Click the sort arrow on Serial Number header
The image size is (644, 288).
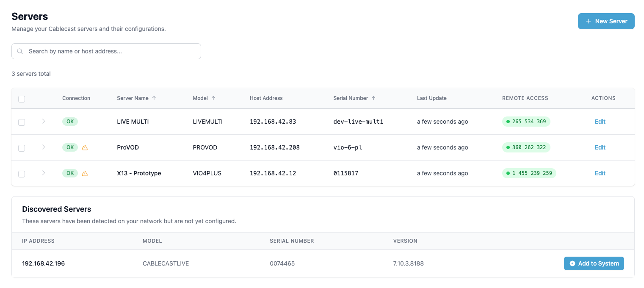coord(373,98)
